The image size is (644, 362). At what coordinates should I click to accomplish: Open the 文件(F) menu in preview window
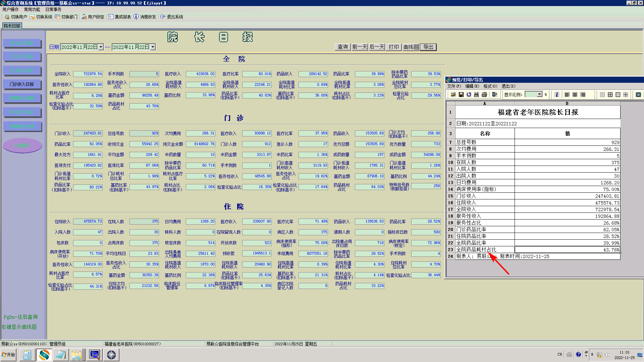tap(454, 86)
